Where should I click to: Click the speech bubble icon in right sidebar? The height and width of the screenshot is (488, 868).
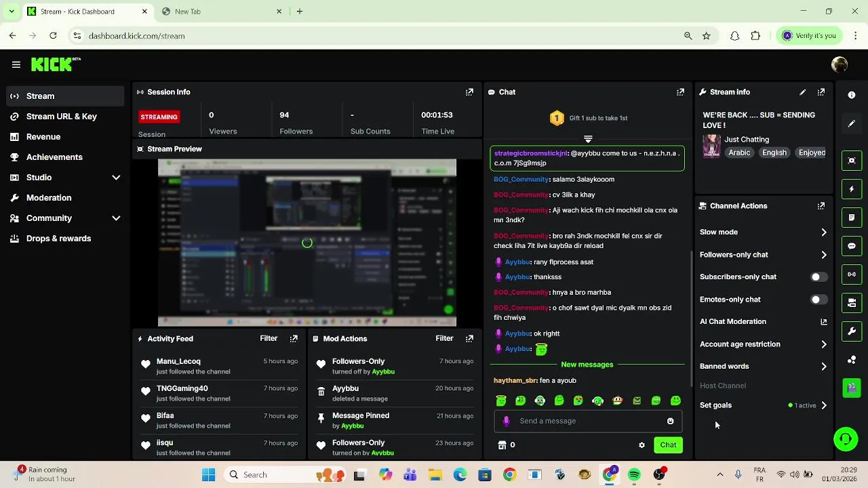tap(852, 246)
